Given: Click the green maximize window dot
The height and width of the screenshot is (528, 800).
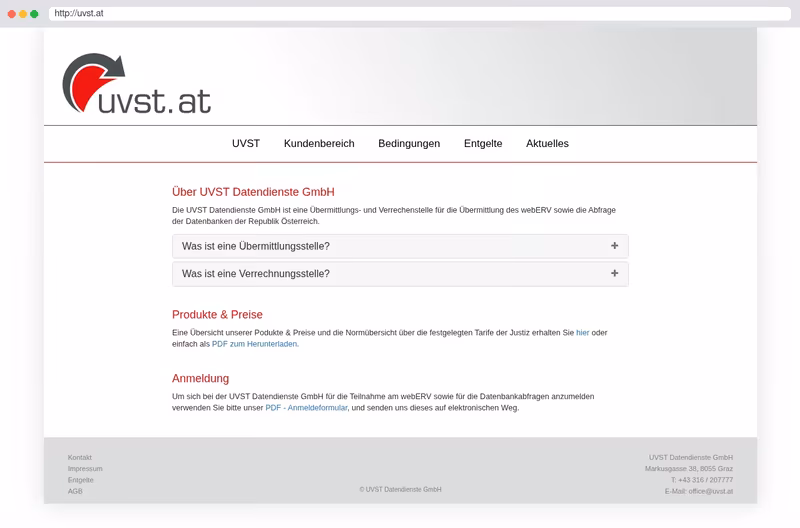Looking at the screenshot, I should point(34,14).
